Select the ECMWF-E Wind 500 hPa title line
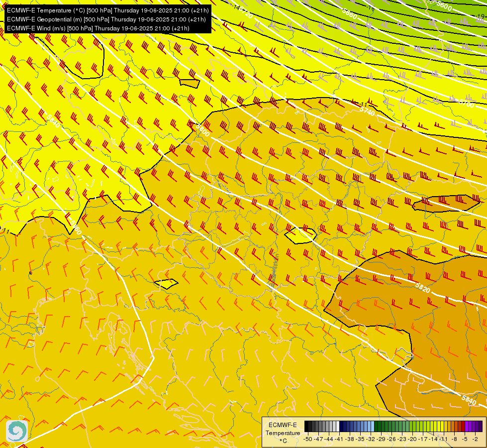Image resolution: width=487 pixels, height=448 pixels. [98, 28]
